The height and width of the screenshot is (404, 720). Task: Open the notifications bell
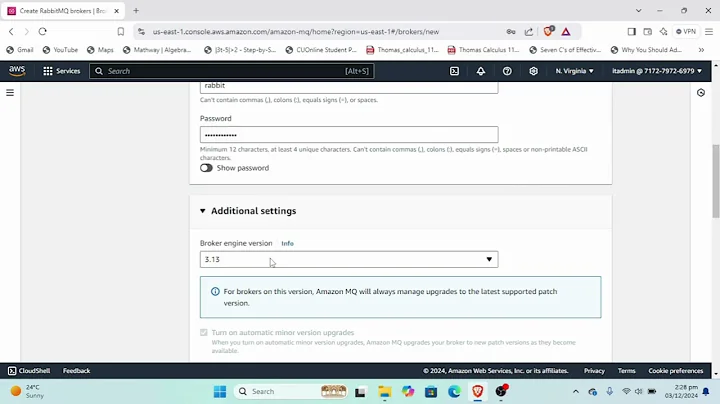(481, 71)
